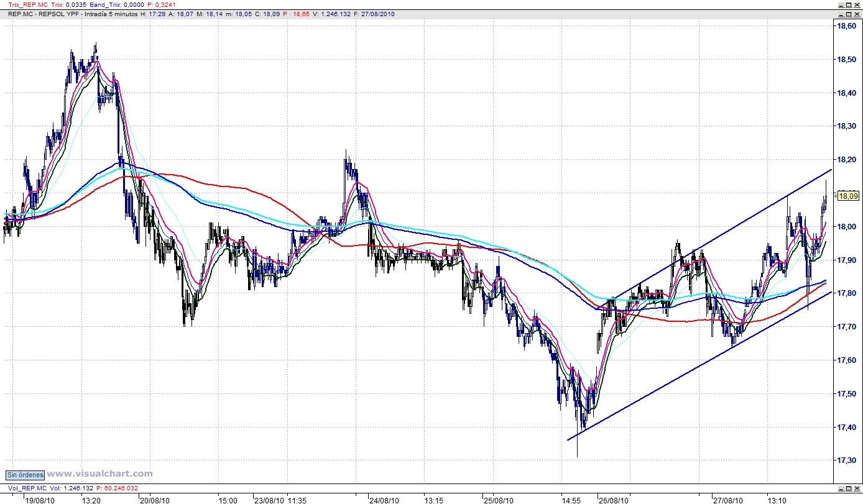
Task: Select the 18,09 current price tag
Action: pos(848,196)
